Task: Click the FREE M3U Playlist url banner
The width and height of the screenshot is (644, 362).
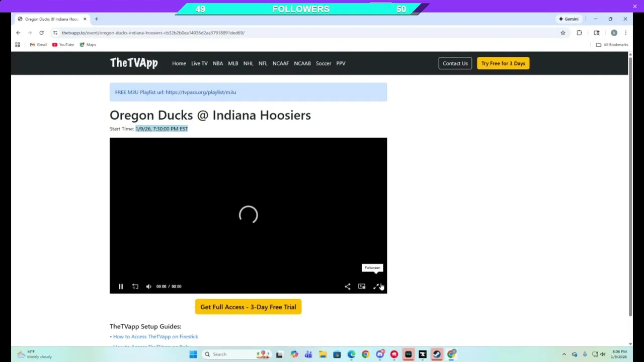Action: [x=248, y=92]
